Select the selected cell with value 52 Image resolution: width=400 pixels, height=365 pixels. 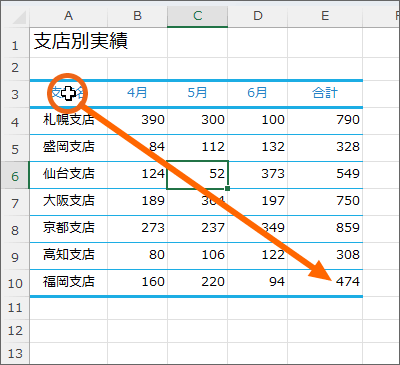point(197,175)
